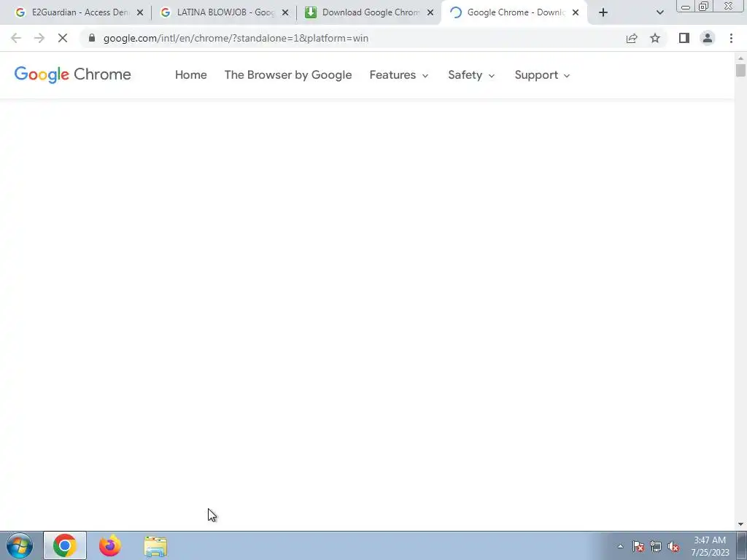Open Chrome's three-dot menu

(731, 38)
